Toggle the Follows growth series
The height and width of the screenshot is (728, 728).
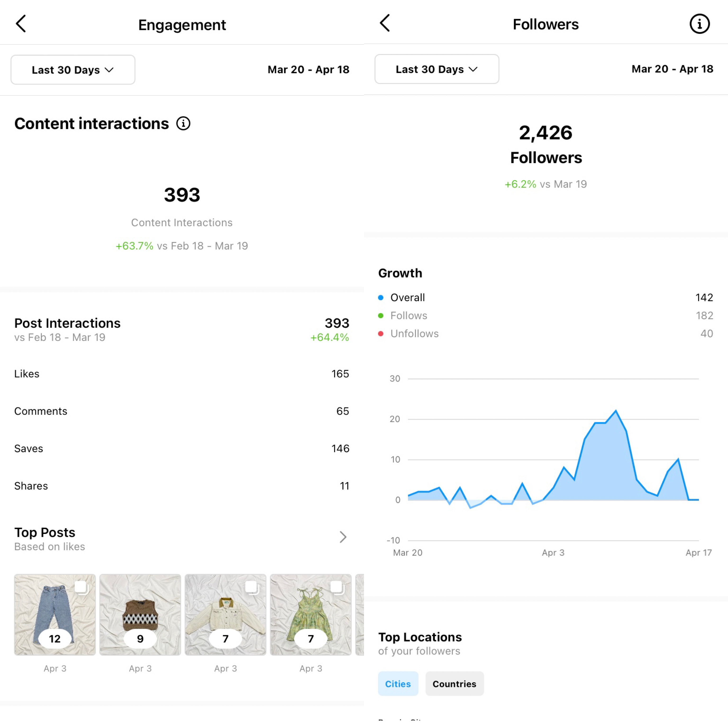click(409, 316)
